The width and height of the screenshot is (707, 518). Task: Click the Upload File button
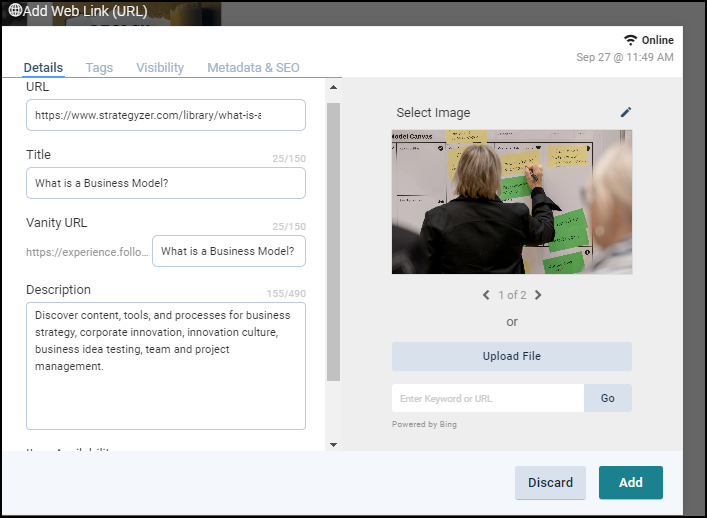click(x=511, y=356)
